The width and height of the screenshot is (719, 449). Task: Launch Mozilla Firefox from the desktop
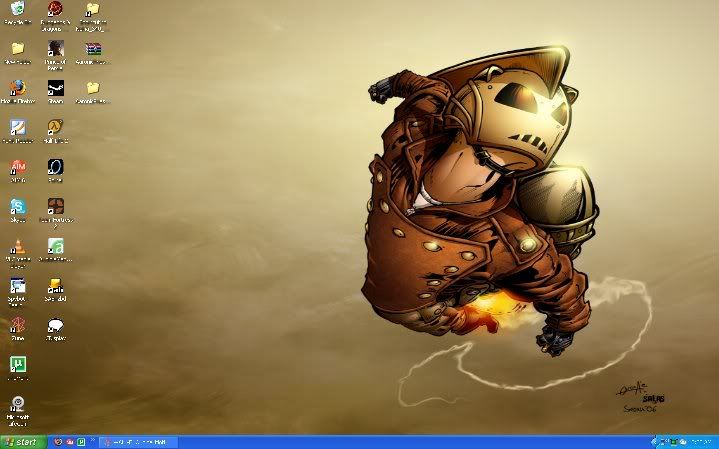point(18,93)
